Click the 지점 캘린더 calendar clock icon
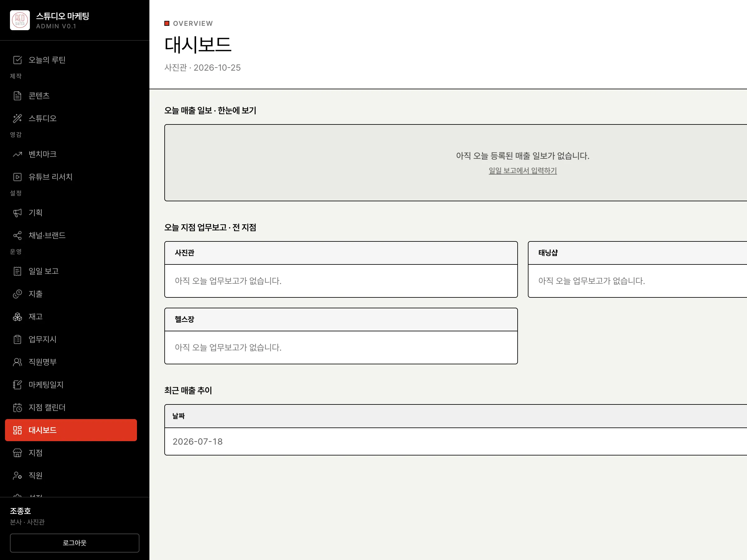 point(17,408)
